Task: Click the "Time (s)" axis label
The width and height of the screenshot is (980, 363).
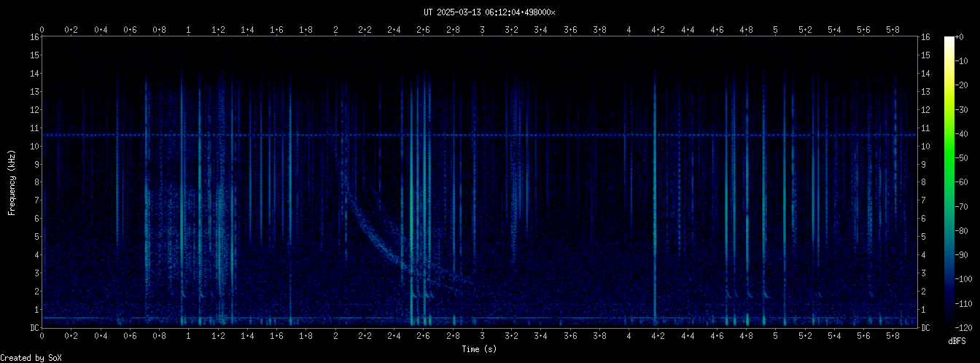Action: (479, 349)
